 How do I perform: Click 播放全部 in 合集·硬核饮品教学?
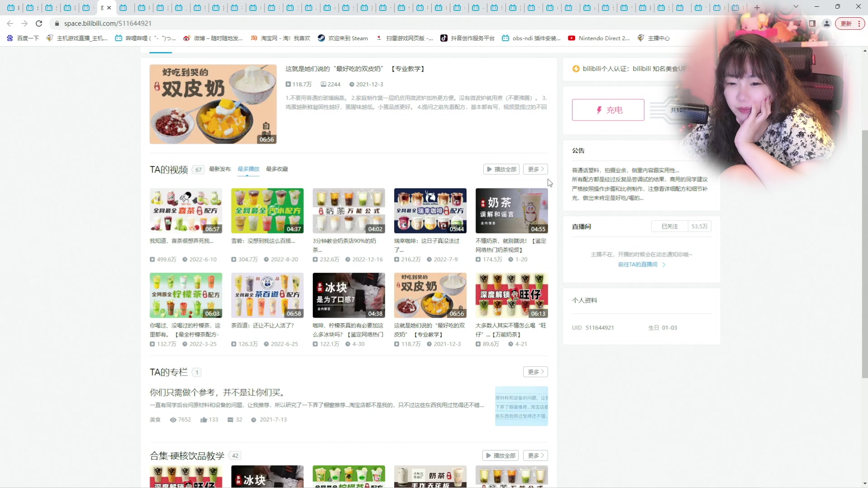[x=500, y=455]
